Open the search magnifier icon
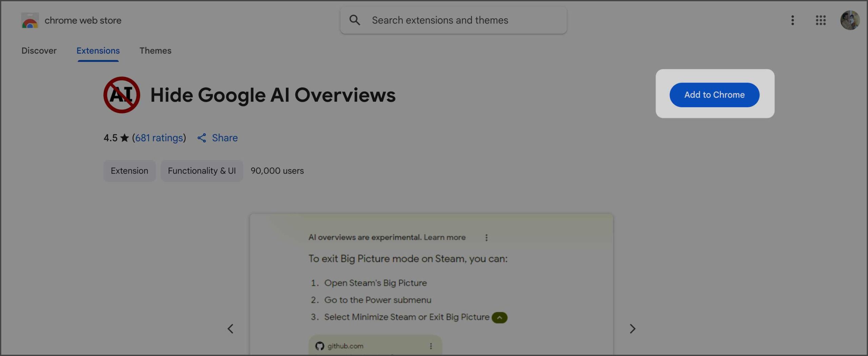The image size is (868, 356). (355, 20)
